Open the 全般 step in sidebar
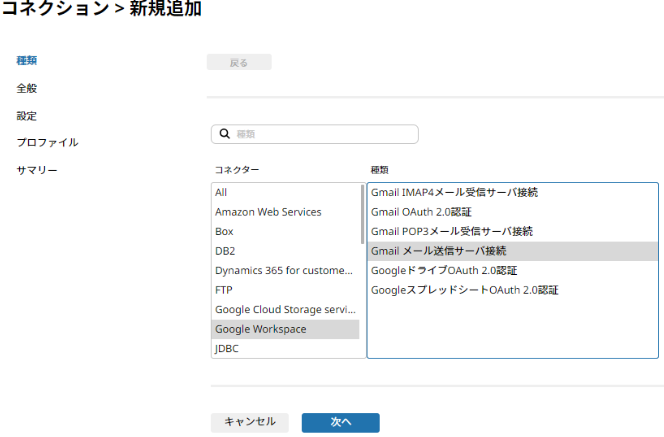Viewport: 664px width, 437px height. pyautogui.click(x=27, y=88)
